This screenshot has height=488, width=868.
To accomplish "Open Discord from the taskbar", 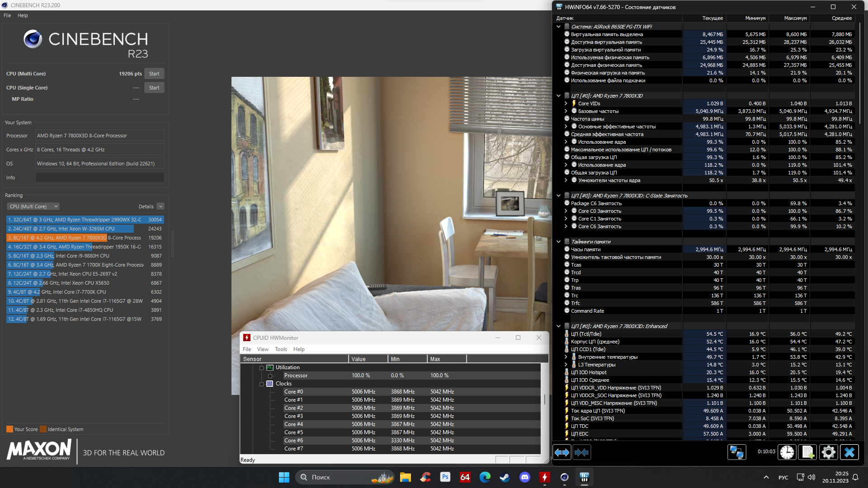I will click(525, 477).
